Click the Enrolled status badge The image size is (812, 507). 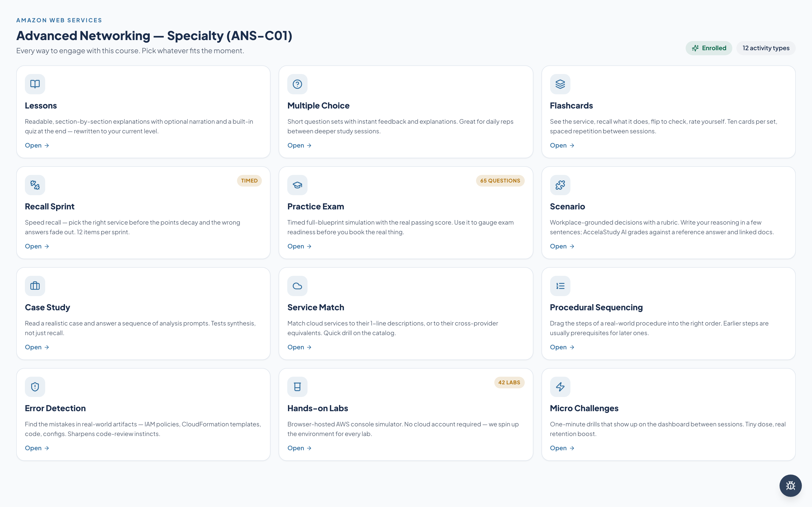[709, 48]
